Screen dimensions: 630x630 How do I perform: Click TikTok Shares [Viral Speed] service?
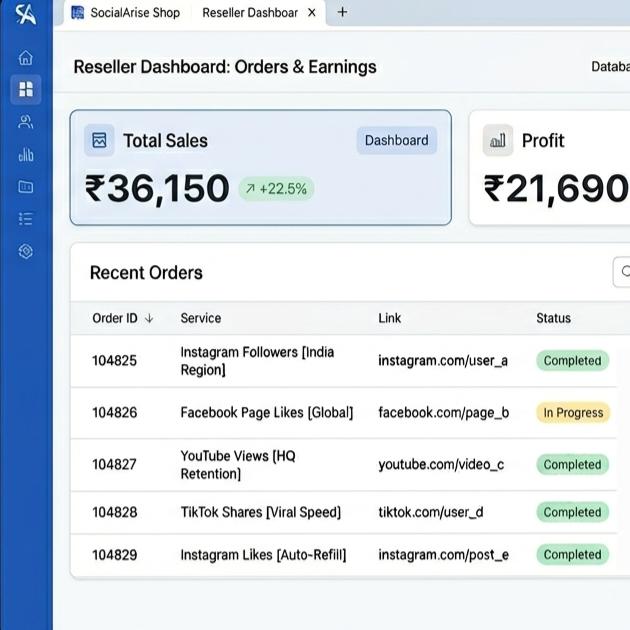pos(261,512)
